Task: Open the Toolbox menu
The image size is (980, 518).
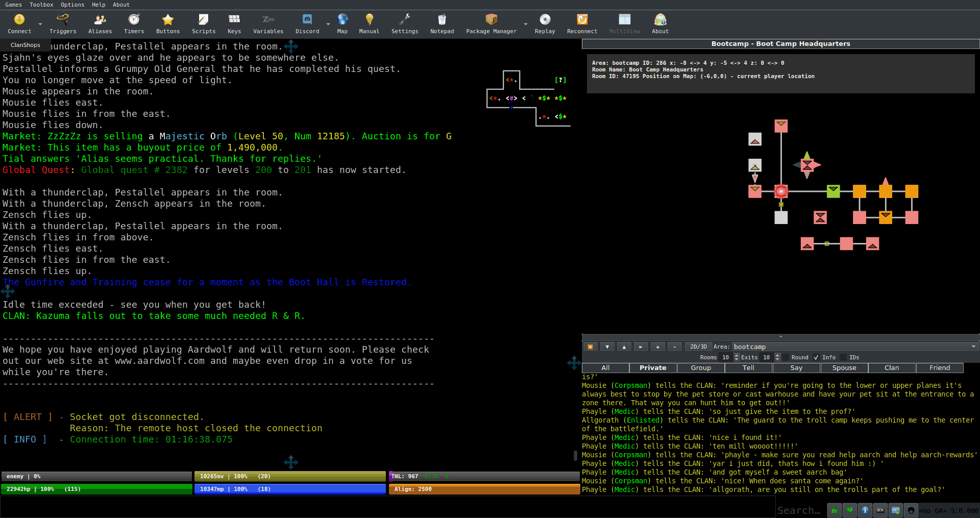Action: pyautogui.click(x=41, y=5)
